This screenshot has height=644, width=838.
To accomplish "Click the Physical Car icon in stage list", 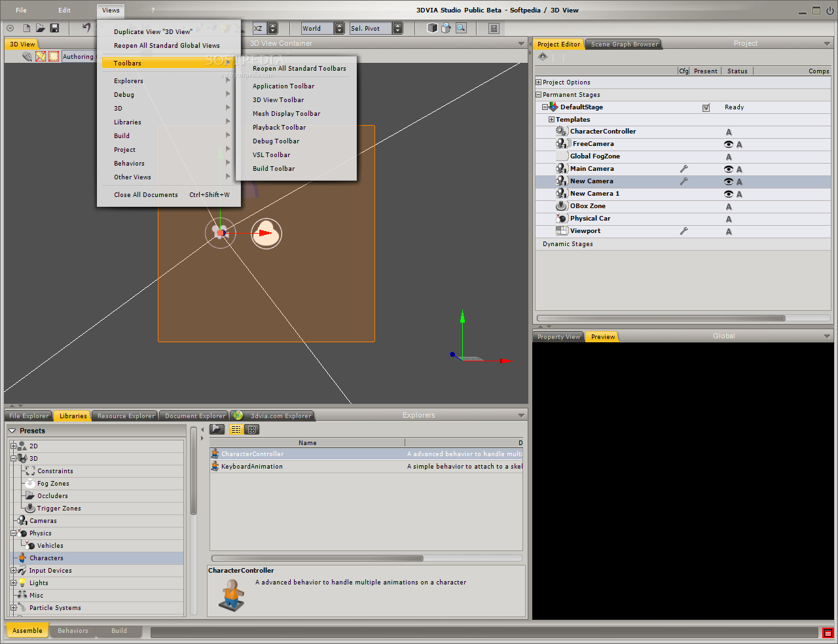I will [x=562, y=219].
